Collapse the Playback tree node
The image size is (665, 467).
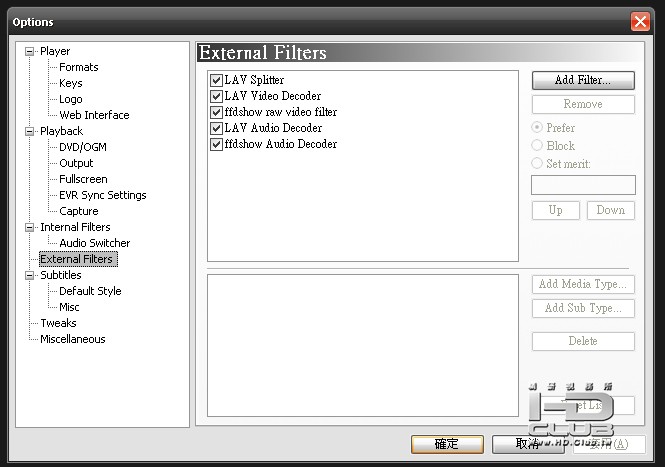pyautogui.click(x=29, y=131)
